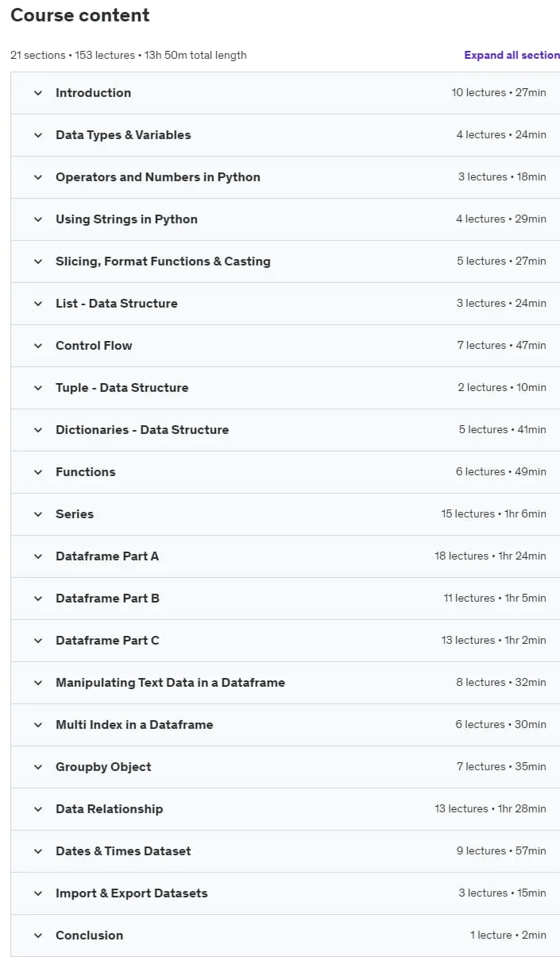
Task: Click the Import & Export Datasets heading
Action: tap(131, 893)
